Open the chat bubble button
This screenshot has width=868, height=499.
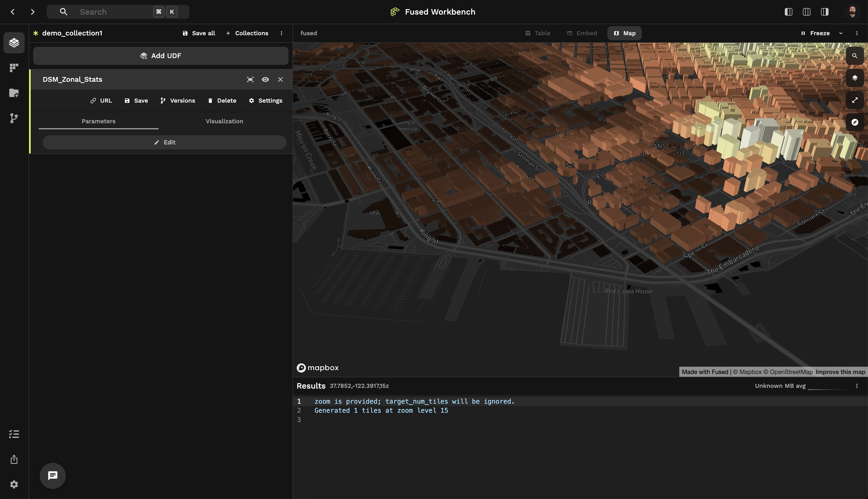pyautogui.click(x=53, y=476)
